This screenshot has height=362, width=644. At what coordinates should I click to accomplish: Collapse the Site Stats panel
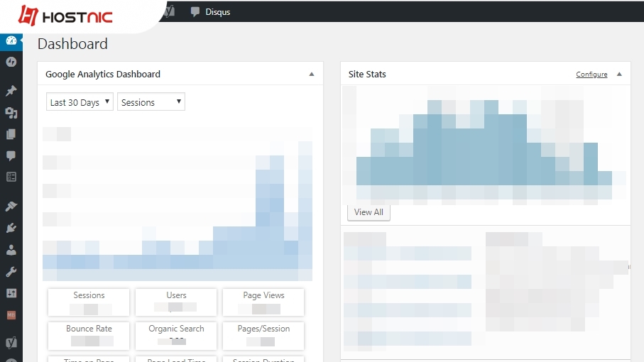(619, 75)
